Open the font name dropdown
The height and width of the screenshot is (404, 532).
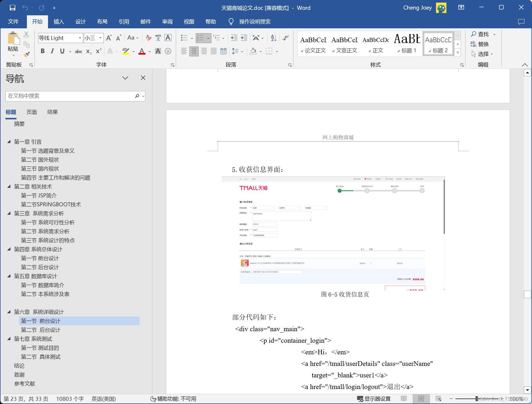[x=80, y=38]
